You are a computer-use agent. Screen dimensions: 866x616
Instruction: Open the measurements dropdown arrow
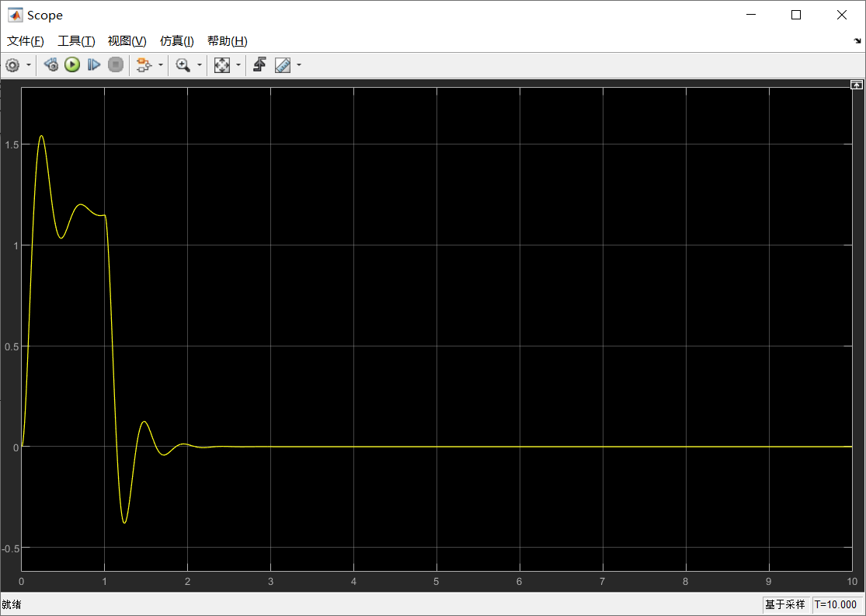click(299, 65)
